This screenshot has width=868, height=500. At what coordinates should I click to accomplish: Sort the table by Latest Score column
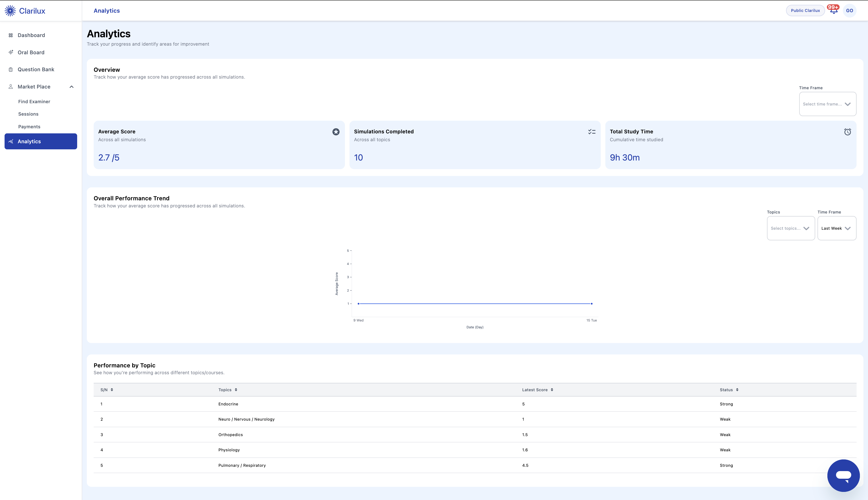(x=552, y=390)
